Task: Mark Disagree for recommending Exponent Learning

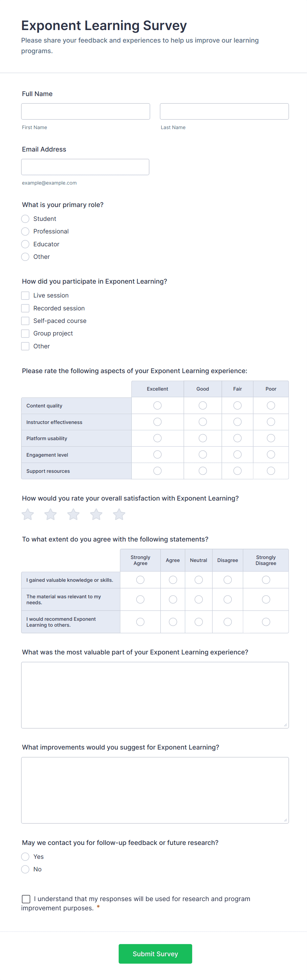Action: pos(227,622)
